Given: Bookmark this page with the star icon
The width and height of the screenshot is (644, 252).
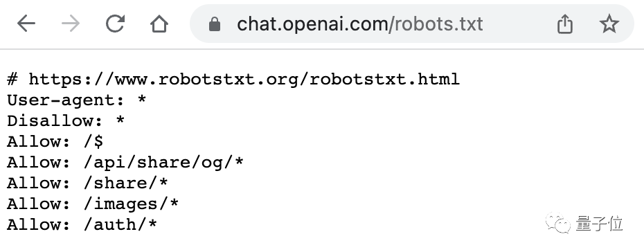Looking at the screenshot, I should pyautogui.click(x=609, y=24).
